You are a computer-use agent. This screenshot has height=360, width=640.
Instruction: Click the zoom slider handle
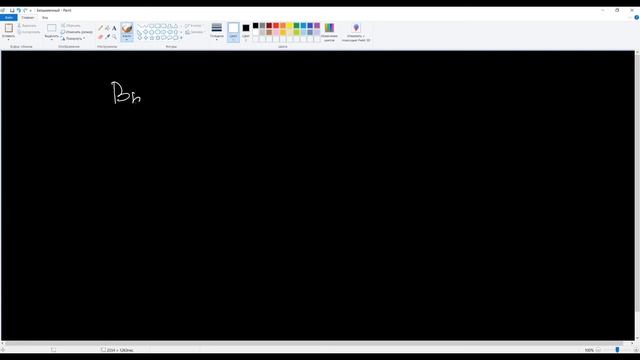(617, 350)
